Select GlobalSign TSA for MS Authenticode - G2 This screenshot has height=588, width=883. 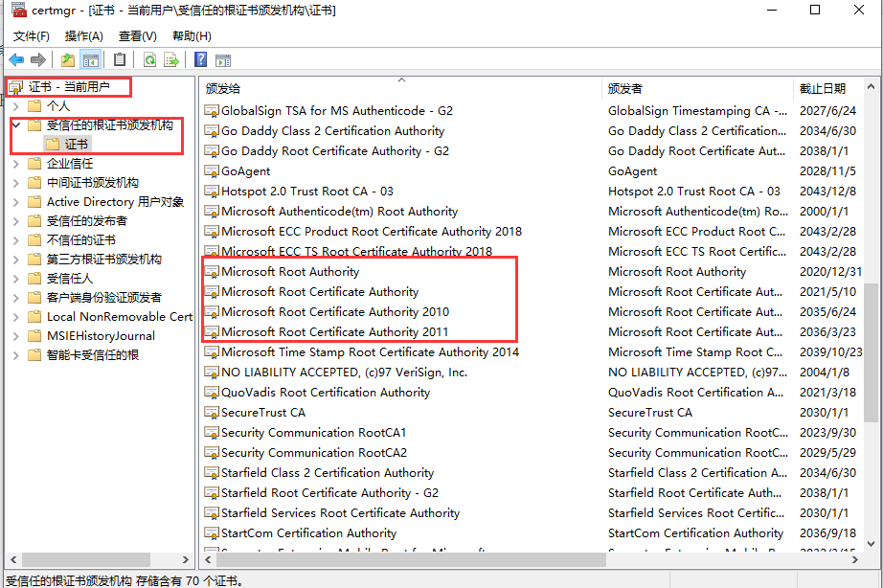point(337,111)
